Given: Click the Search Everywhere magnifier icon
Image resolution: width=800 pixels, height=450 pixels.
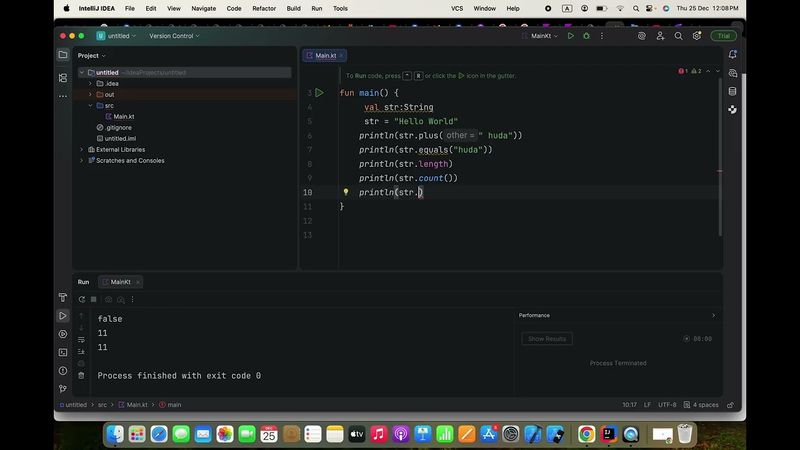Looking at the screenshot, I should [678, 36].
